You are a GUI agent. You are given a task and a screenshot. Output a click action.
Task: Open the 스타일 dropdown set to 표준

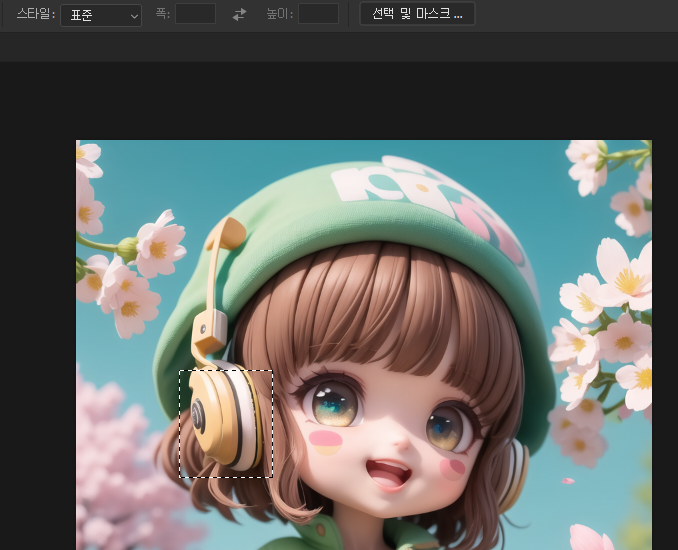101,15
